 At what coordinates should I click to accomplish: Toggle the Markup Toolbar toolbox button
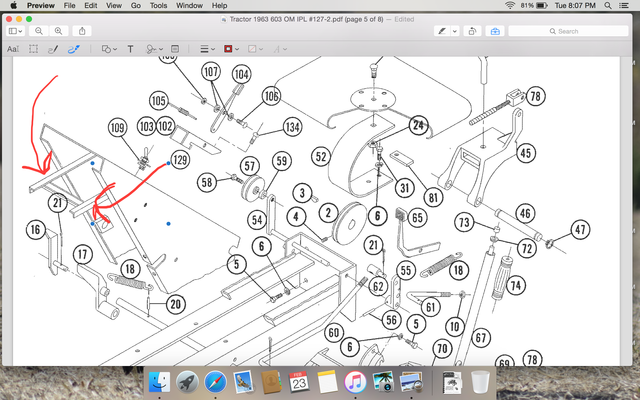[495, 31]
